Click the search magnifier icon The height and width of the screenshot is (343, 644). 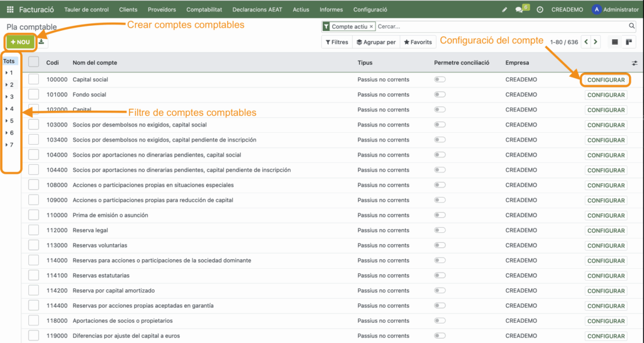pyautogui.click(x=631, y=26)
